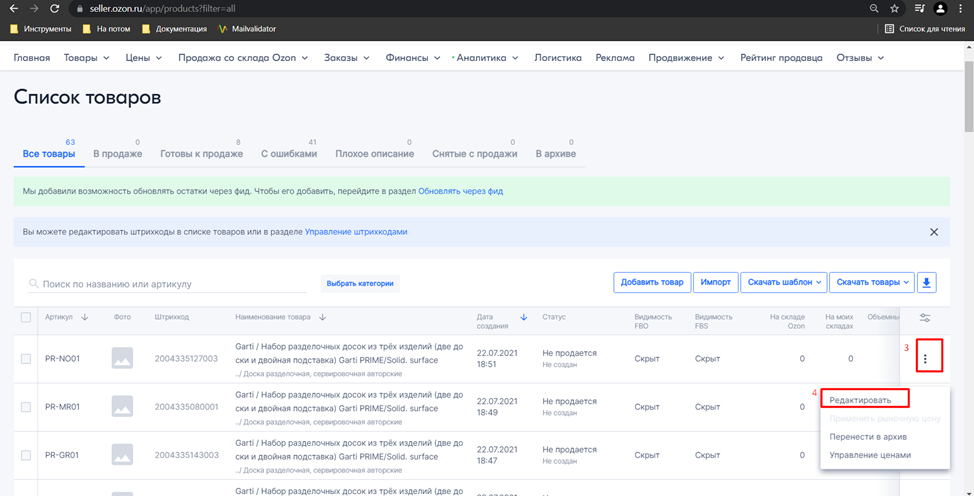This screenshot has width=974, height=496.
Task: Click the blue download arrow button
Action: tap(926, 282)
